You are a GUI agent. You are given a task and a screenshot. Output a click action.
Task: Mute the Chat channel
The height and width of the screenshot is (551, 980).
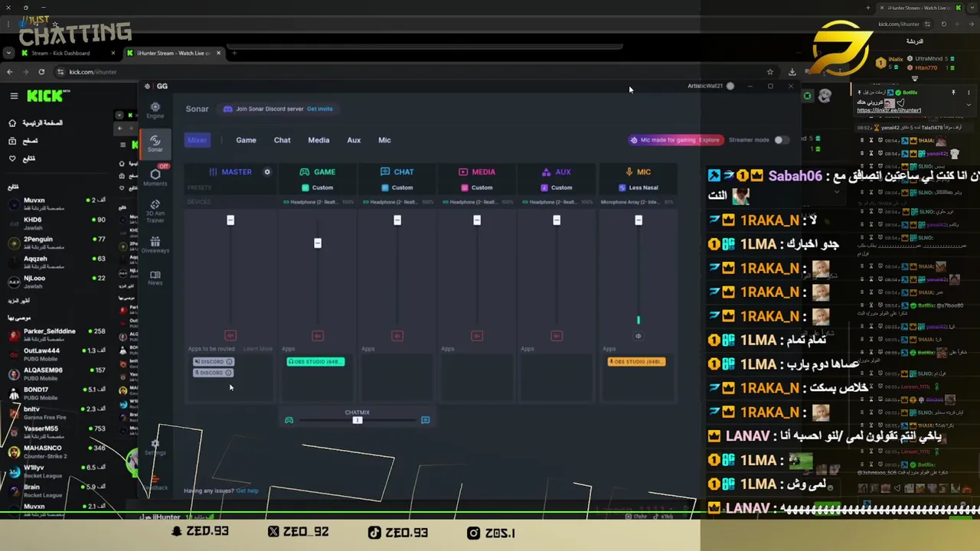click(397, 335)
